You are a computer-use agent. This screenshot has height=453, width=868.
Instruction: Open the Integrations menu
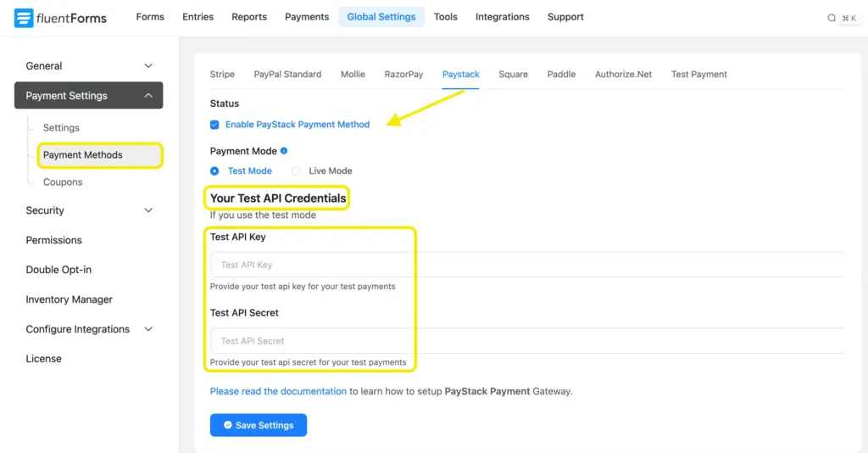click(502, 17)
